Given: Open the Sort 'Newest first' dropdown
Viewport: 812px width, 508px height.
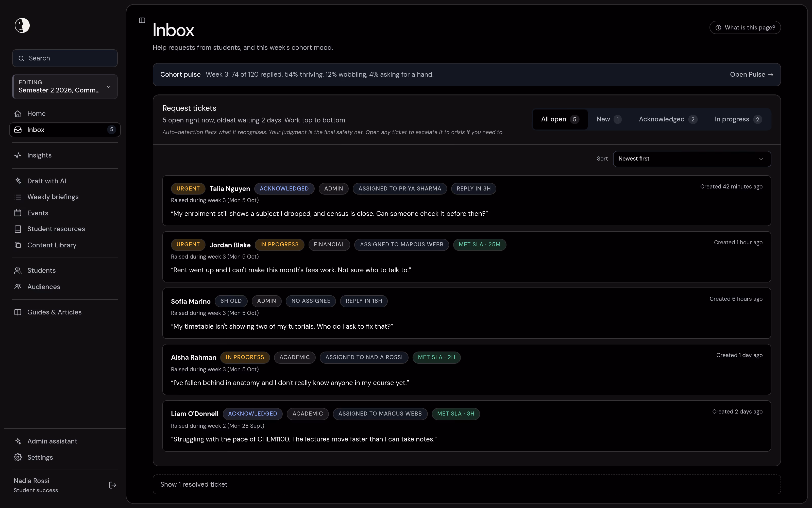Looking at the screenshot, I should coord(692,159).
